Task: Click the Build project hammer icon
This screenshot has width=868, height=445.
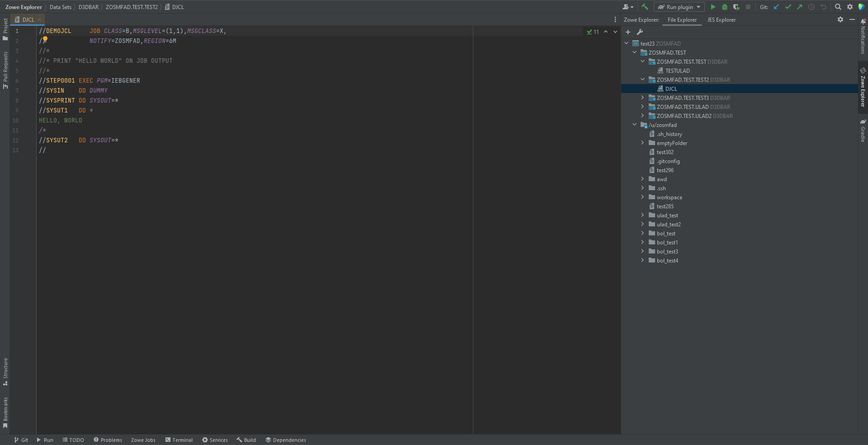Action: [x=645, y=7]
